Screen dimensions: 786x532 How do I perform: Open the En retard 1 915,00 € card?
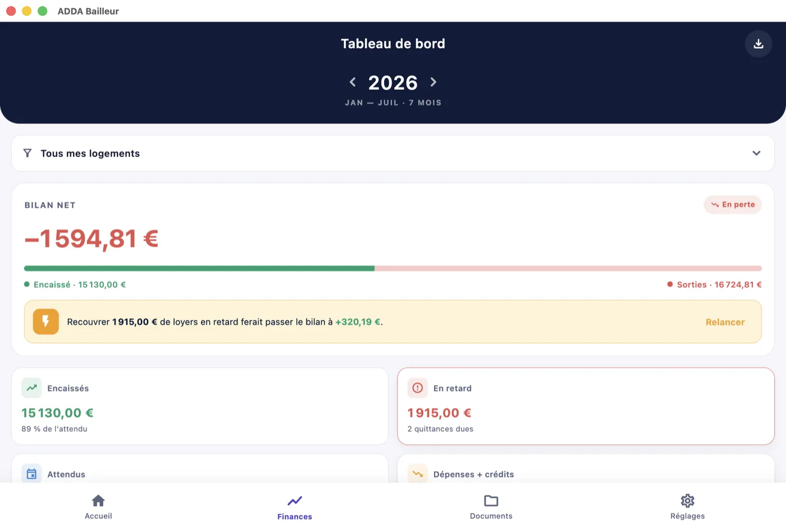point(586,406)
